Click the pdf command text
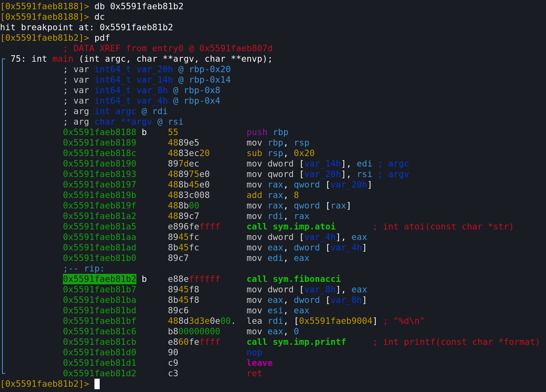The height and width of the screenshot is (392, 546). pyautogui.click(x=102, y=38)
